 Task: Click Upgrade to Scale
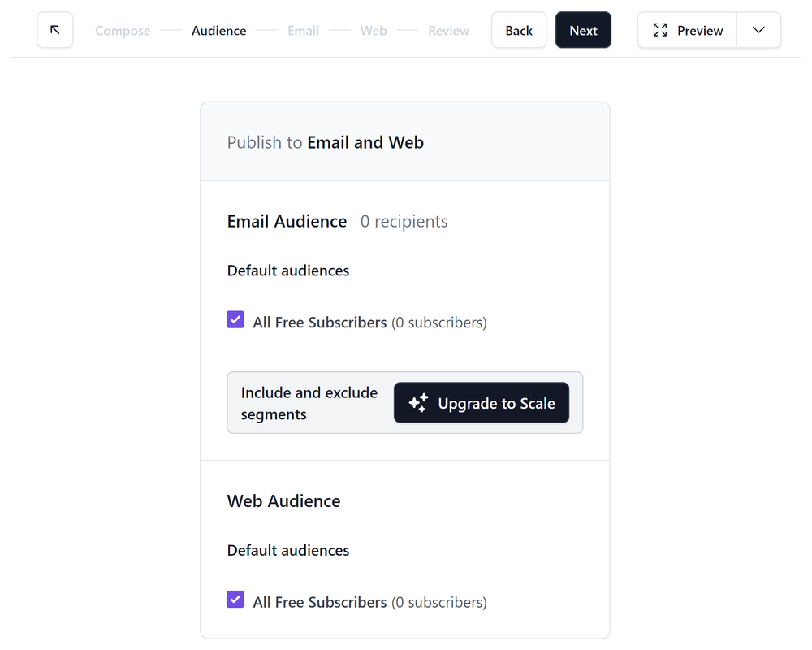coord(481,402)
